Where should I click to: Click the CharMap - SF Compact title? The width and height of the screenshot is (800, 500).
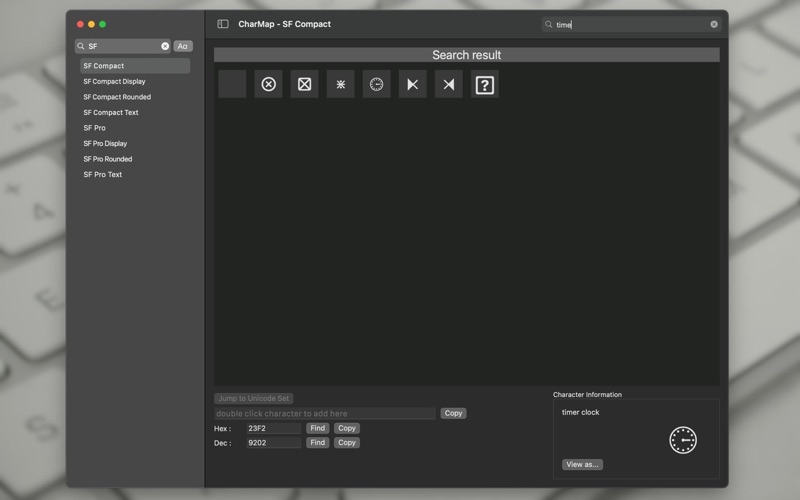click(284, 24)
